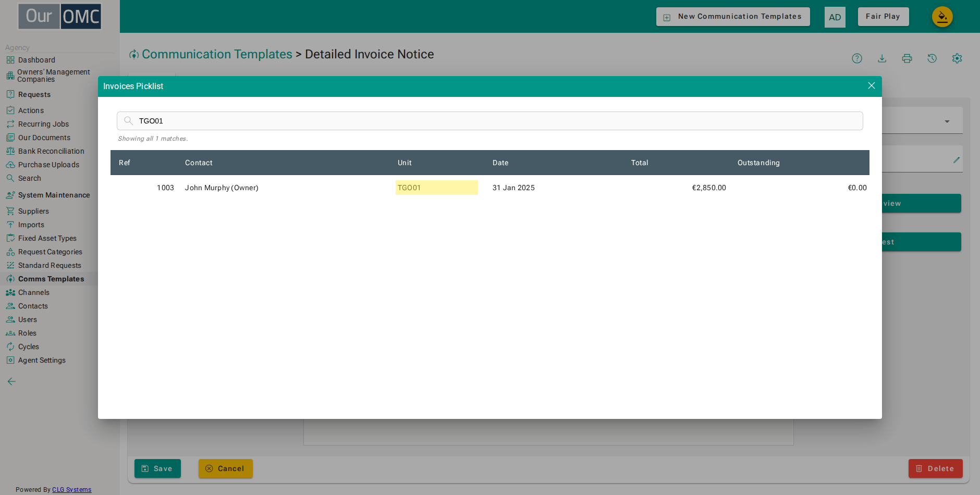Click the red Delete button
Image resolution: width=980 pixels, height=495 pixels.
coord(935,468)
